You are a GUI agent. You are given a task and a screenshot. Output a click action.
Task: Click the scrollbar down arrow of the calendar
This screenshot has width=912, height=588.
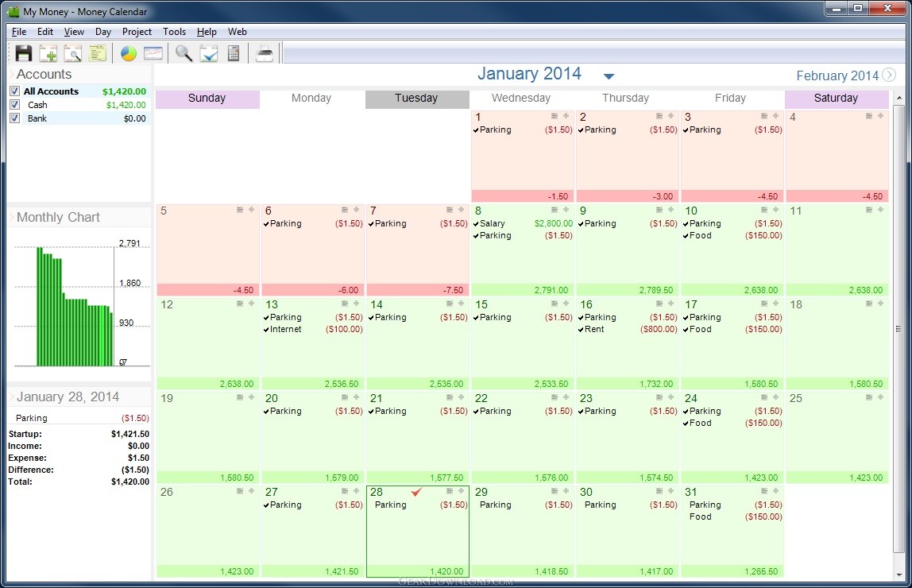[899, 574]
